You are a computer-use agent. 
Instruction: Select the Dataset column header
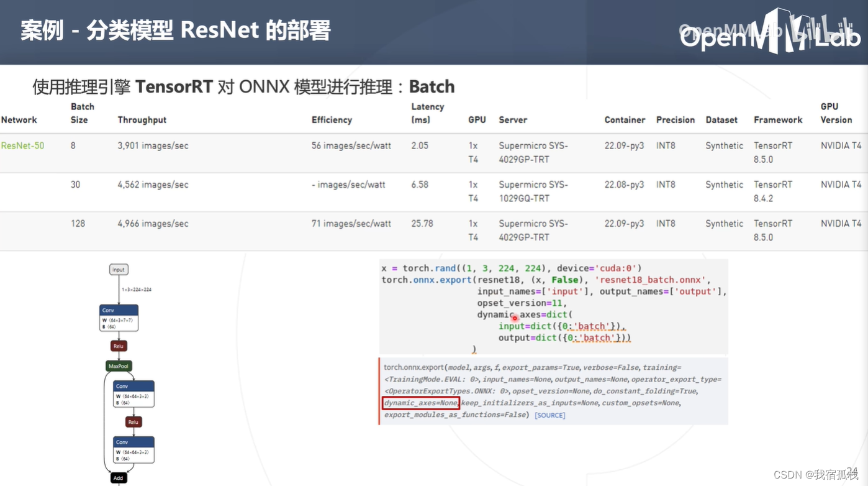[721, 120]
